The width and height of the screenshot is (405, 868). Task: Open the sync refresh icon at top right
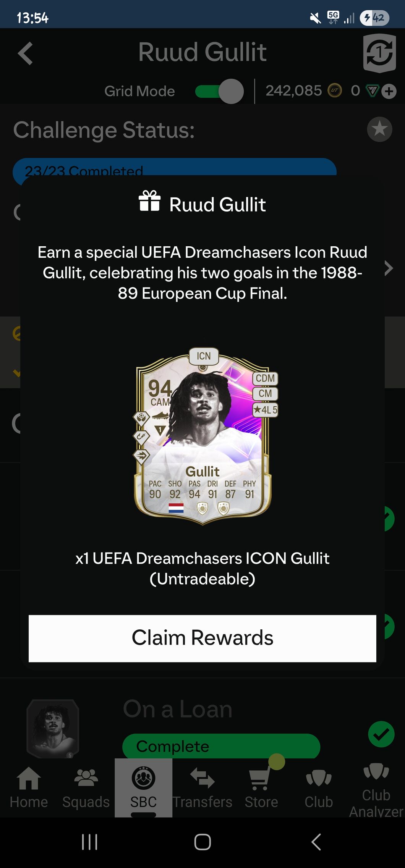coord(379,53)
